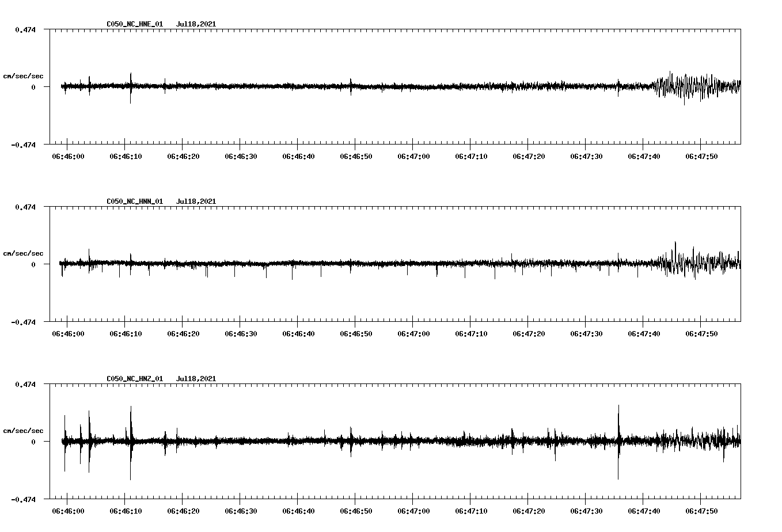This screenshot has width=782, height=532.
Task: Pick 06:46:10 time label under HNZ plot
Action: coord(126,511)
